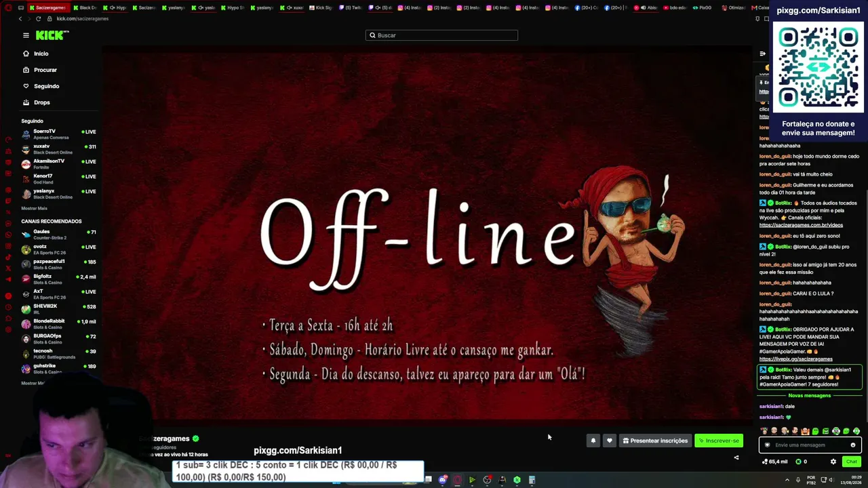The height and width of the screenshot is (488, 868).
Task: Collapse the chat panel
Action: click(762, 54)
